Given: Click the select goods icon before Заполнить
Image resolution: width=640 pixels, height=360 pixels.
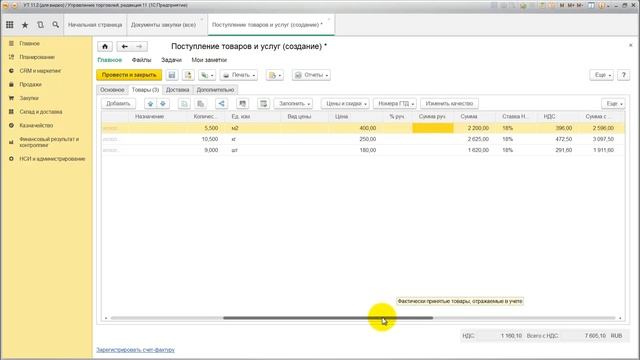Looking at the screenshot, I should tap(264, 104).
